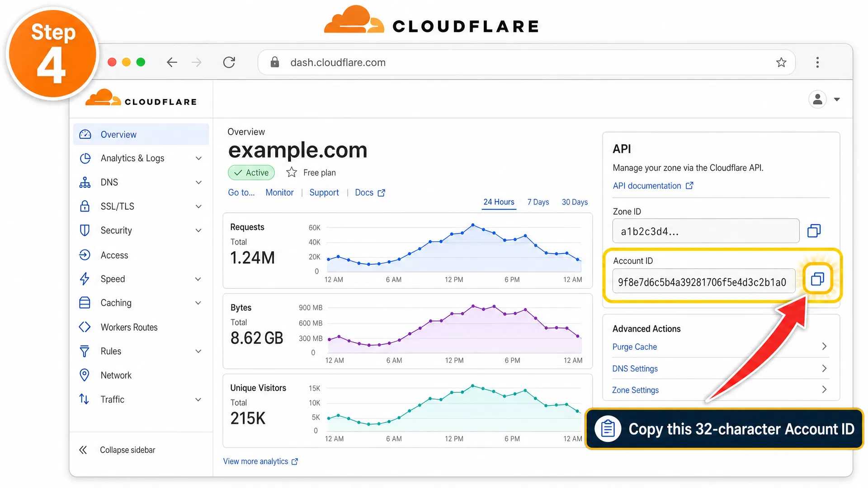Click the Zone ID value field
The width and height of the screenshot is (868, 488).
point(706,231)
